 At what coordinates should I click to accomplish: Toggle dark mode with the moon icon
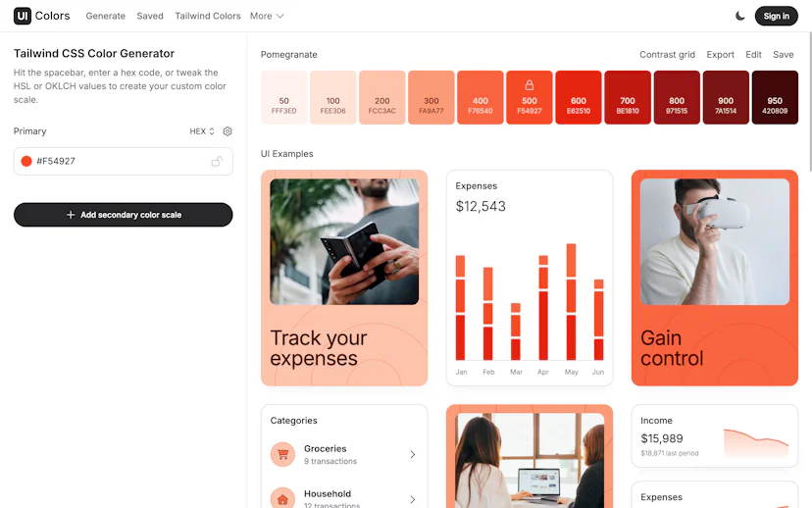740,16
